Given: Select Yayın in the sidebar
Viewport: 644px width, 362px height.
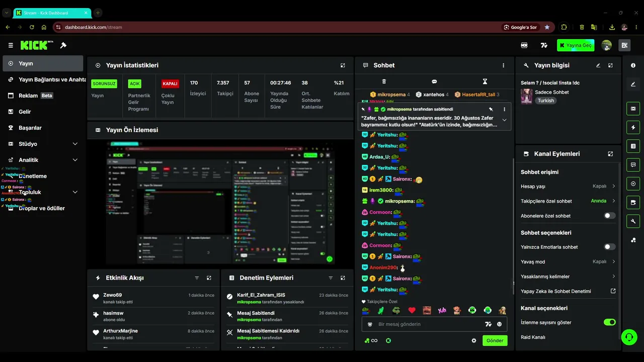Looking at the screenshot, I should (x=43, y=63).
